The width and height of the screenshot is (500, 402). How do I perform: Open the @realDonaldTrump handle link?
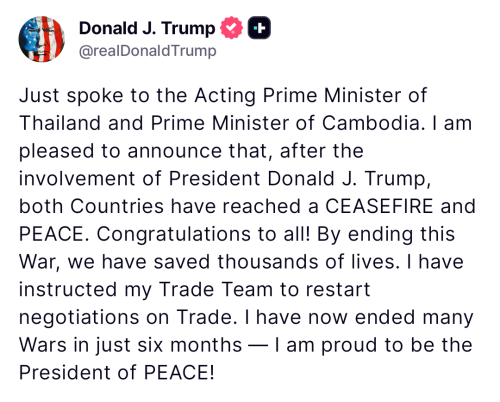(x=148, y=51)
